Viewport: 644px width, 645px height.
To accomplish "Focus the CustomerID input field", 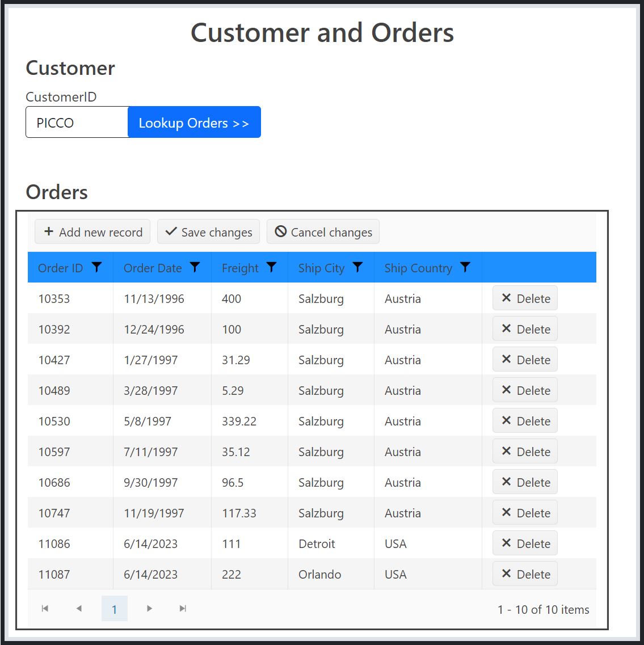I will [77, 122].
